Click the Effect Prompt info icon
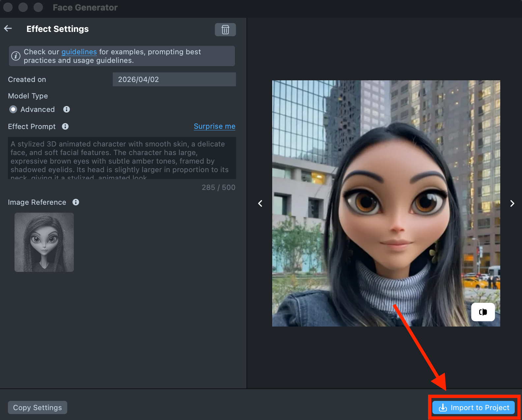Screen dimensions: 522x420 65,126
